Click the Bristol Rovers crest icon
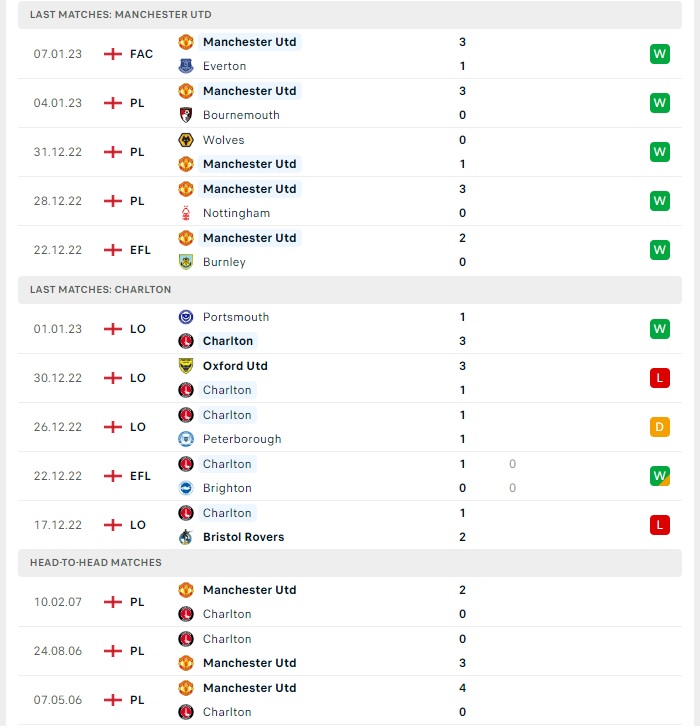 click(186, 537)
